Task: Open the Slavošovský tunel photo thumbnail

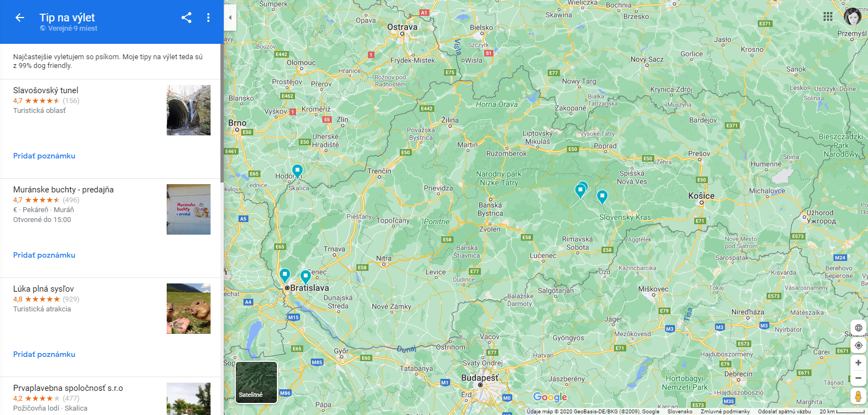Action: pos(189,110)
